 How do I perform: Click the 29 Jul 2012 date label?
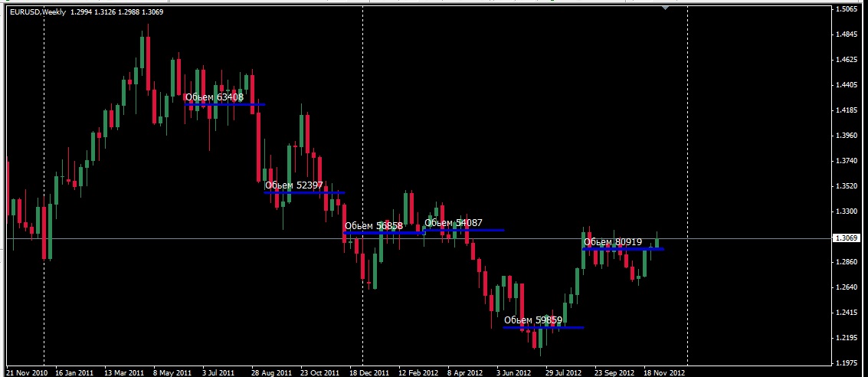click(x=563, y=372)
